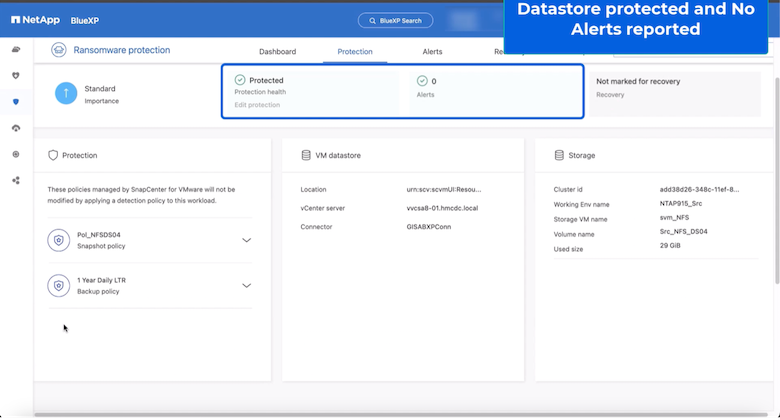Screen dimensions: 780x420
Task: Select the Protection shield icon in sidebar
Action: point(15,102)
